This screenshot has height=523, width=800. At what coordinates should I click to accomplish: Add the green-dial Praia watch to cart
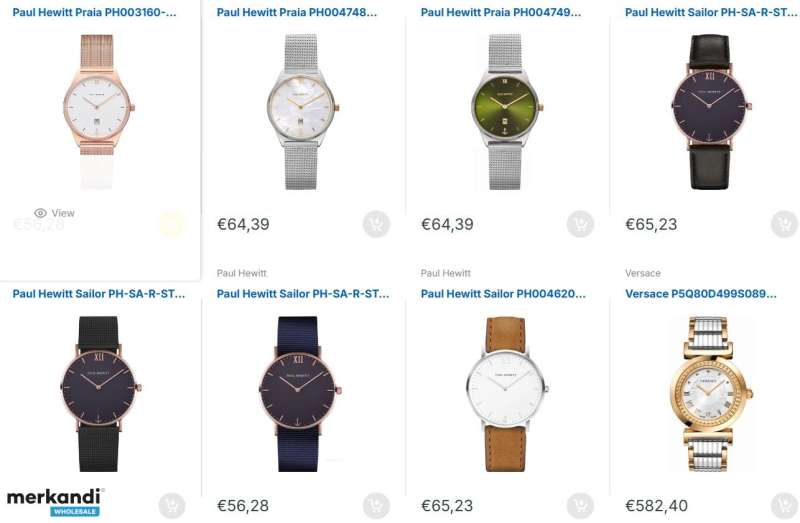click(x=580, y=224)
